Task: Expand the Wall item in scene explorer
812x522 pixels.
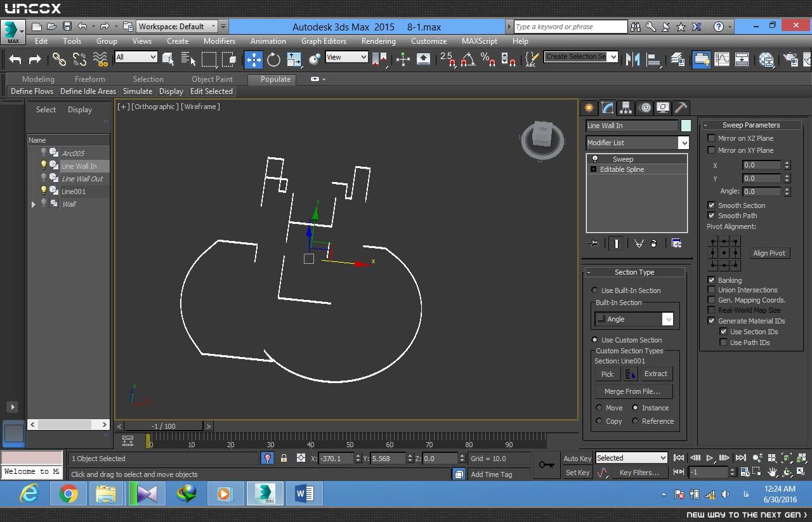Action: click(x=33, y=204)
